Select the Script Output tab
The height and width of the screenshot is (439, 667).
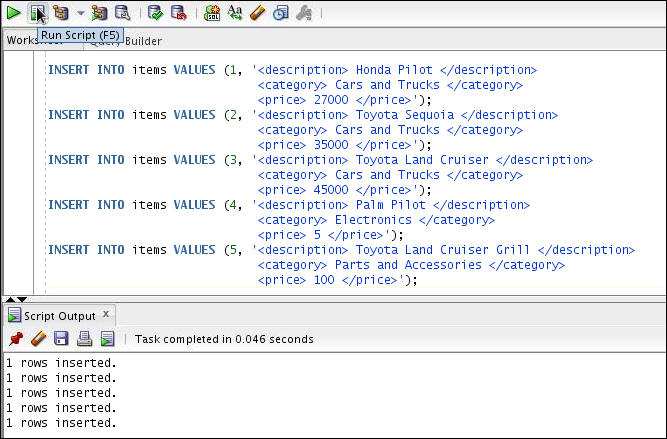(61, 316)
